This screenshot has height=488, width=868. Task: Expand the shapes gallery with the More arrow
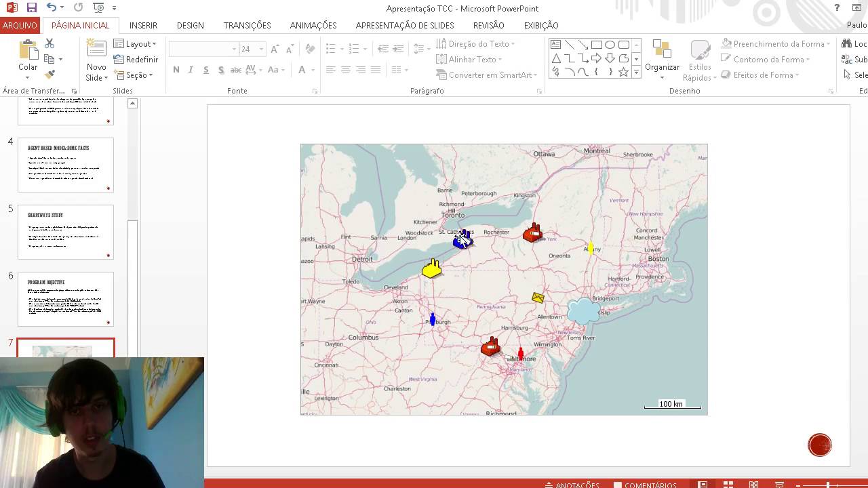(x=636, y=72)
